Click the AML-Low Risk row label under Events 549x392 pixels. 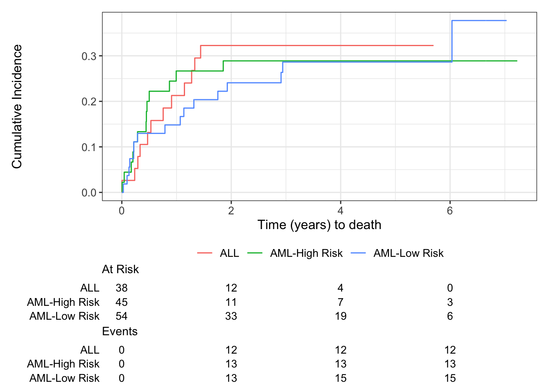[x=64, y=378]
